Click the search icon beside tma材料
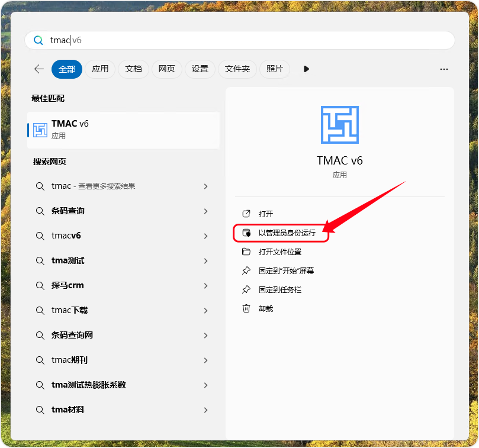Viewport: 479px width, 448px height. pyautogui.click(x=40, y=410)
